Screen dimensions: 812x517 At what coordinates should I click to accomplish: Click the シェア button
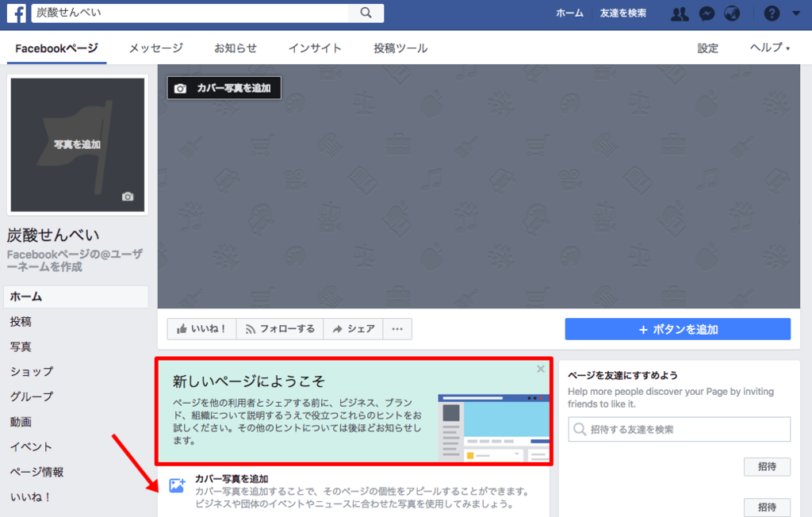pyautogui.click(x=353, y=329)
